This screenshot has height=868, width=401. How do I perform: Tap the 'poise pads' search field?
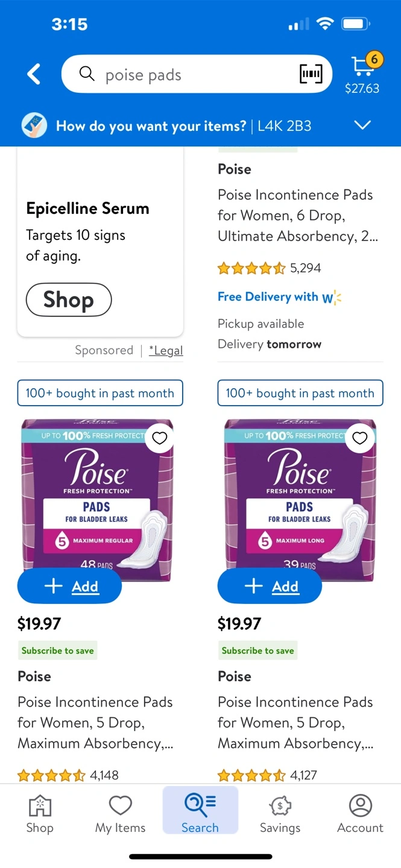(193, 75)
